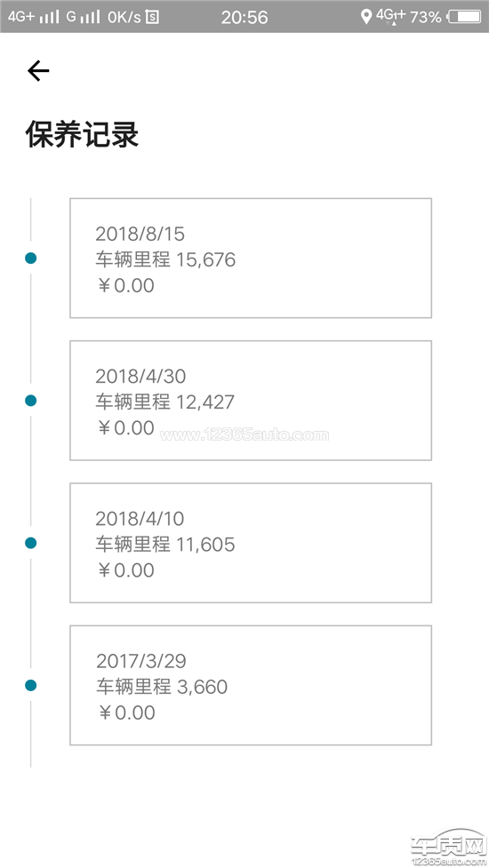489x868 pixels.
Task: Tap the G network signal bars icon
Action: 83,17
